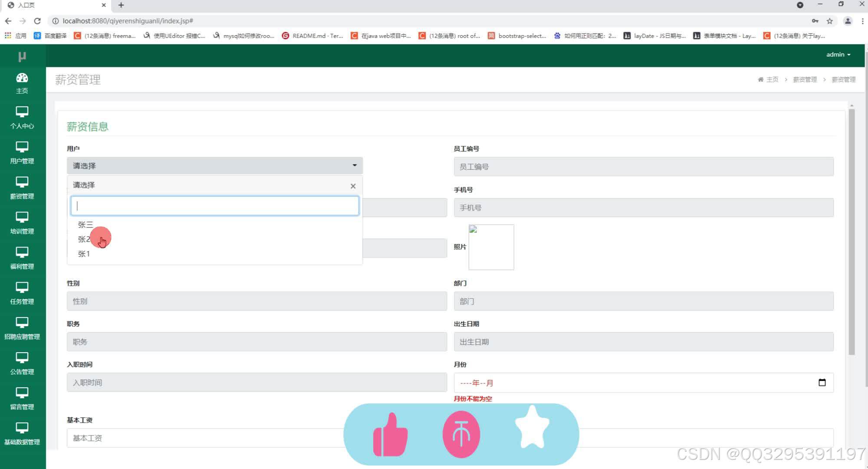
Task: Click the dropdown search input box
Action: (x=215, y=206)
